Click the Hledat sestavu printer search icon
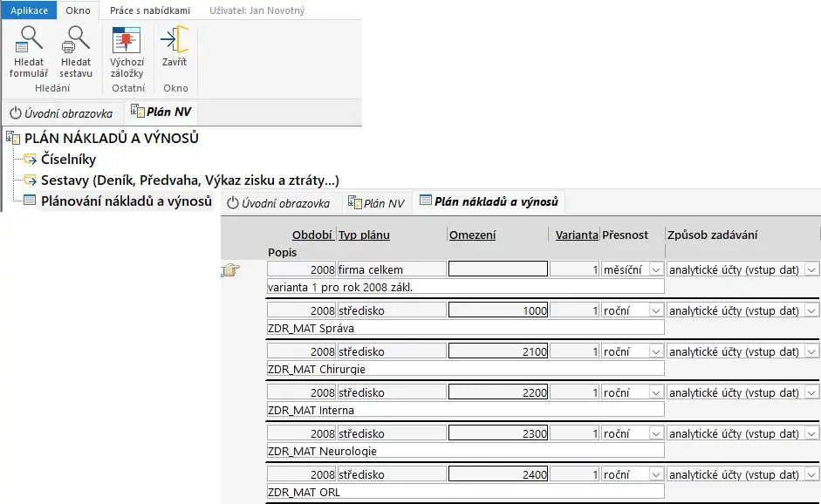Viewport: 821px width, 504px height. point(76,40)
